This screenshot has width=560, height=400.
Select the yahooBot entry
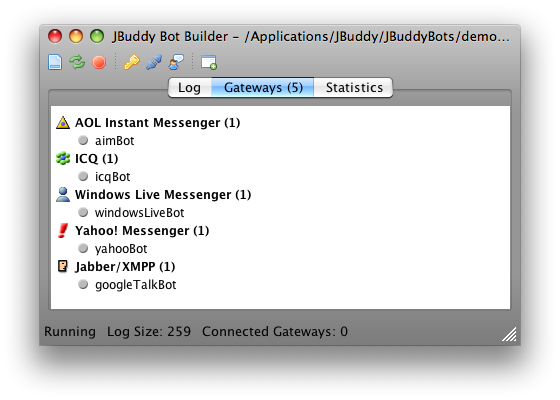[x=121, y=249]
